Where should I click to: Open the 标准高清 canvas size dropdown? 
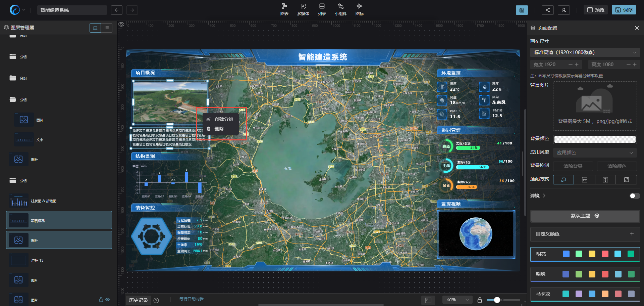point(585,52)
